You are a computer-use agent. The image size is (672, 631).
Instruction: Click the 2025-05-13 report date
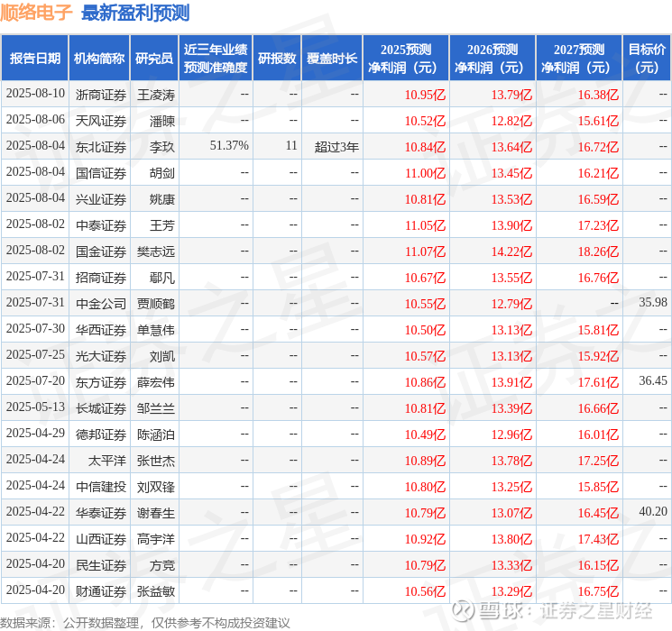[x=35, y=407]
